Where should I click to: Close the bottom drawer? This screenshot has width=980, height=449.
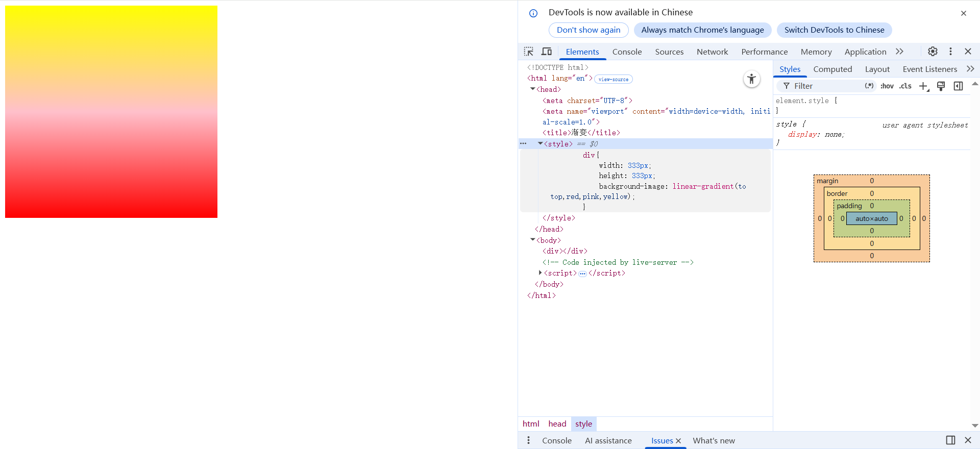pos(968,440)
